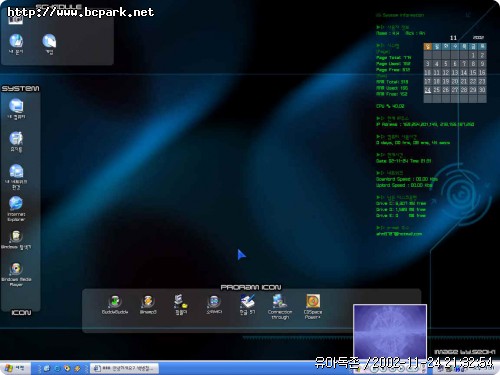Open the 내 컴퓨터 (My Computer) icon
Image resolution: width=500 pixels, height=375 pixels.
(x=16, y=109)
